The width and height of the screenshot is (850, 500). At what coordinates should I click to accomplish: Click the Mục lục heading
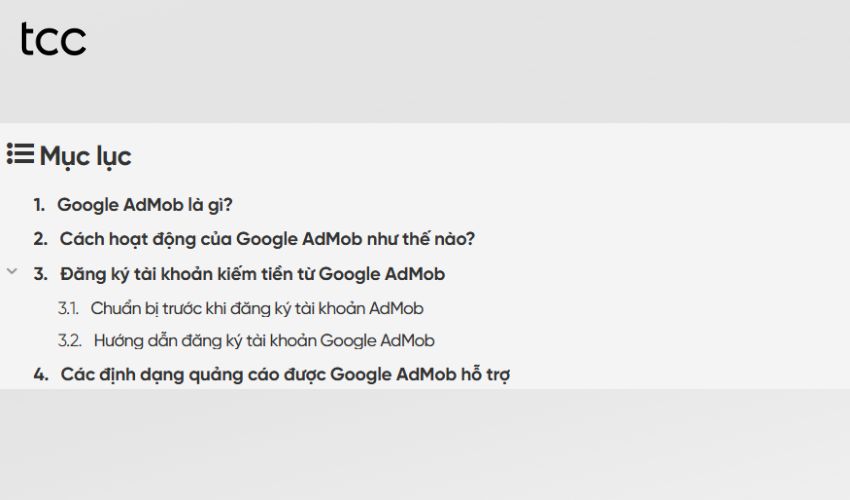tap(85, 156)
